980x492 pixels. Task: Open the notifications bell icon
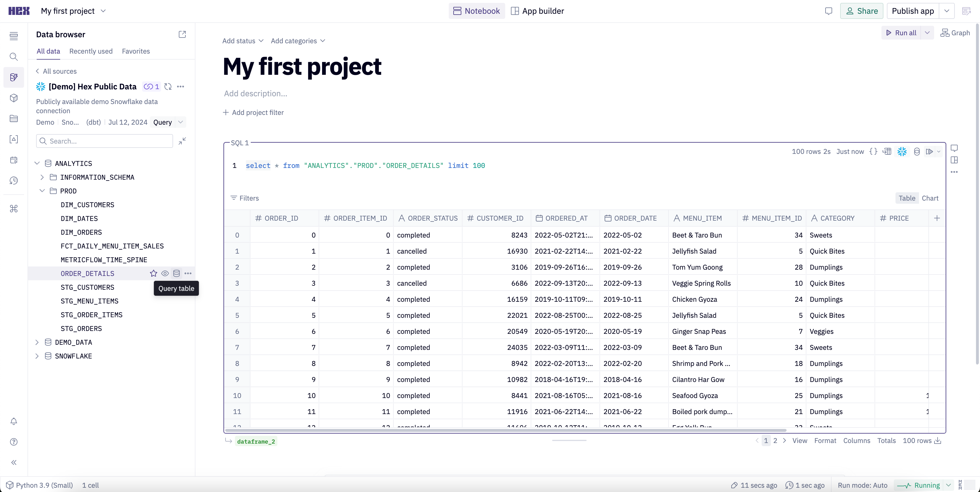click(14, 421)
